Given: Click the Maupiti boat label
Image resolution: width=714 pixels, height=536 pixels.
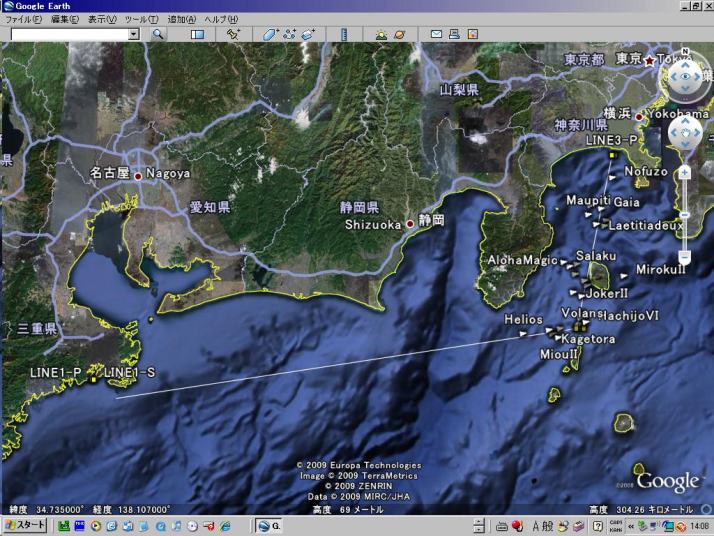Looking at the screenshot, I should click(588, 200).
